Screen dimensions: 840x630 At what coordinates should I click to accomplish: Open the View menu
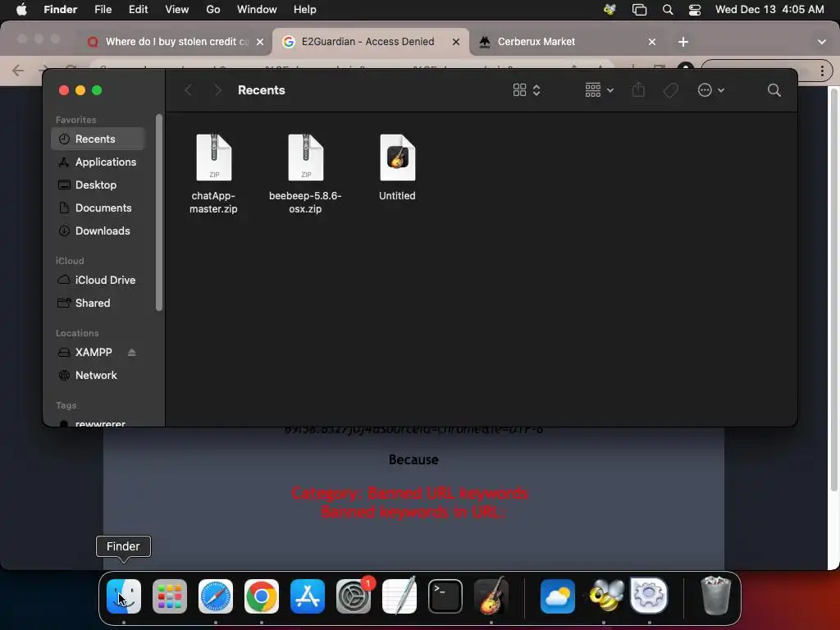[x=177, y=9]
